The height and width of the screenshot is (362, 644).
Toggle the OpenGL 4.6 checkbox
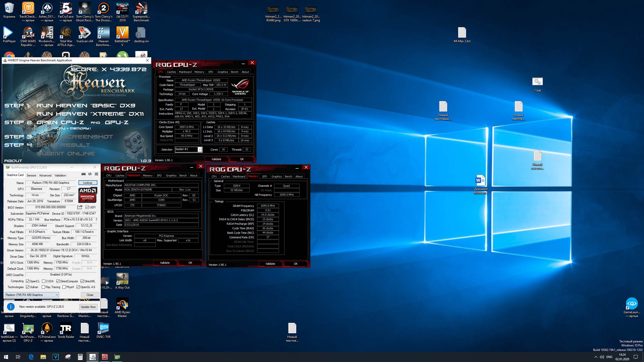pyautogui.click(x=78, y=287)
